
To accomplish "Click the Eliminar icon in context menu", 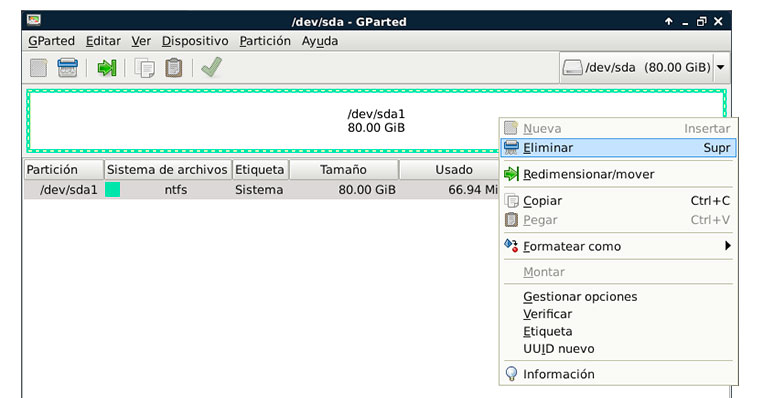I will click(511, 147).
